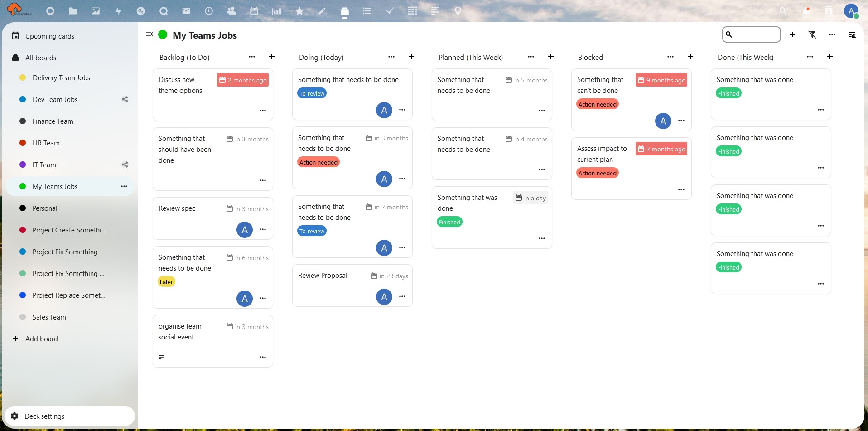Click description icon on organise team social event

point(161,357)
